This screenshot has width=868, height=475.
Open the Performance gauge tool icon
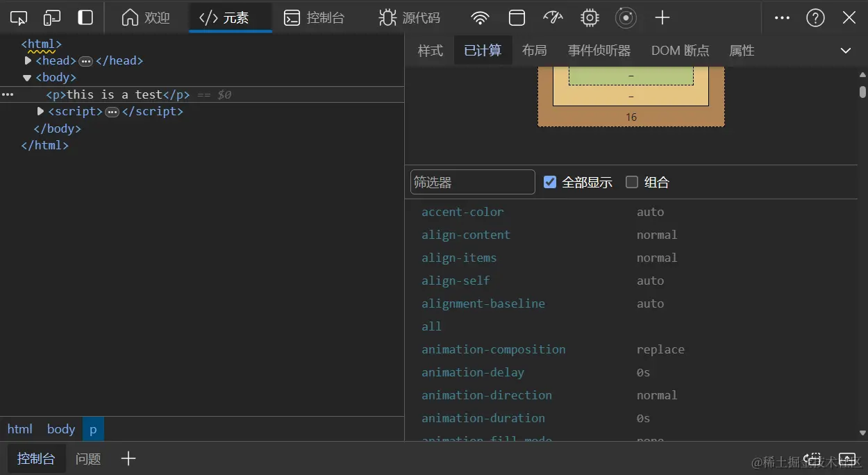coord(553,17)
